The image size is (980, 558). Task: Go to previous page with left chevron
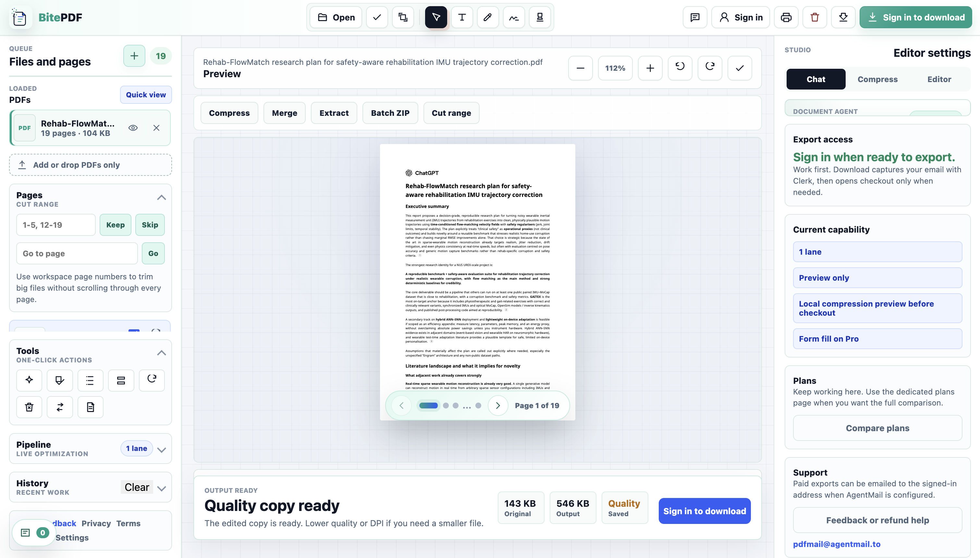401,406
